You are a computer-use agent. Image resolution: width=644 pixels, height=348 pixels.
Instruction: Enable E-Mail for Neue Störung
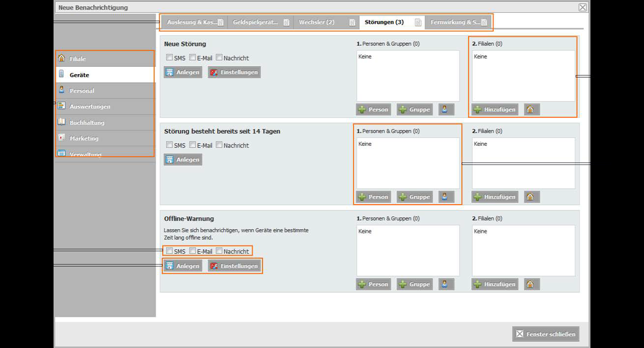pos(192,58)
